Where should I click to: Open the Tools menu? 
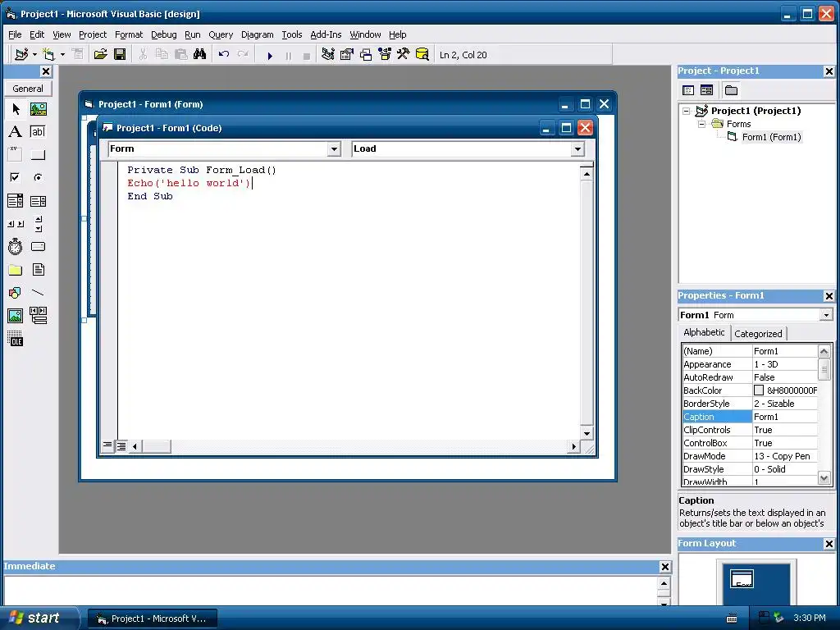pyautogui.click(x=292, y=34)
